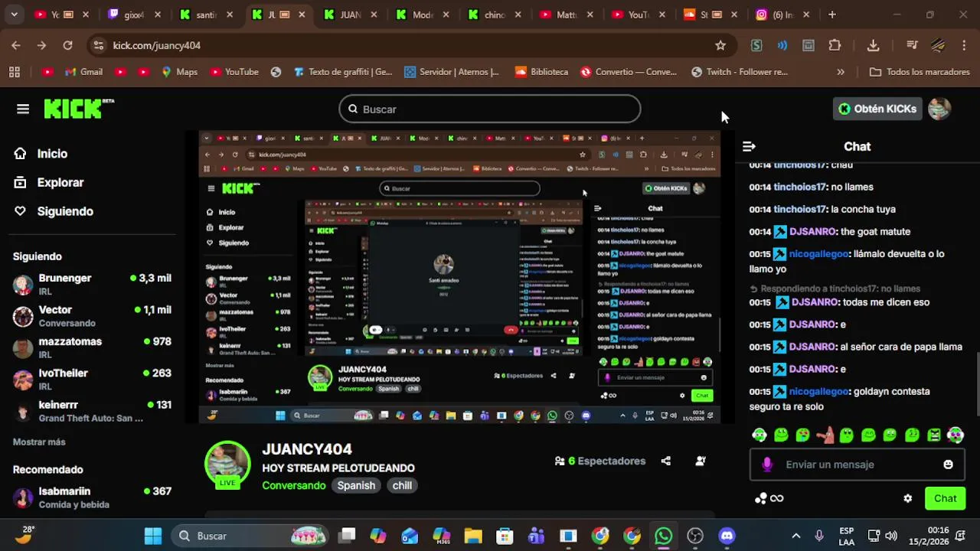
Task: Open File Explorer from the taskbar
Action: coord(472,536)
